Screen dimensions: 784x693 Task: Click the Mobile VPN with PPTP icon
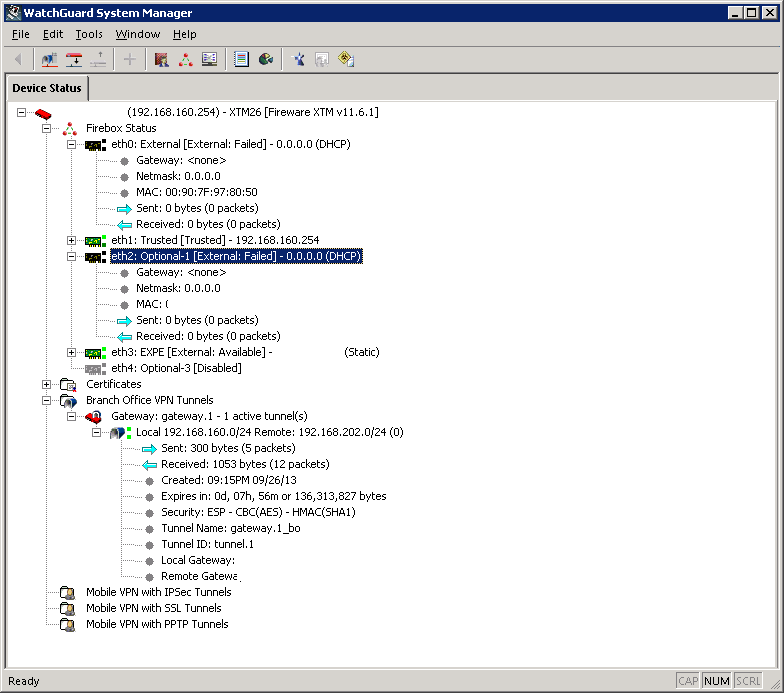68,625
